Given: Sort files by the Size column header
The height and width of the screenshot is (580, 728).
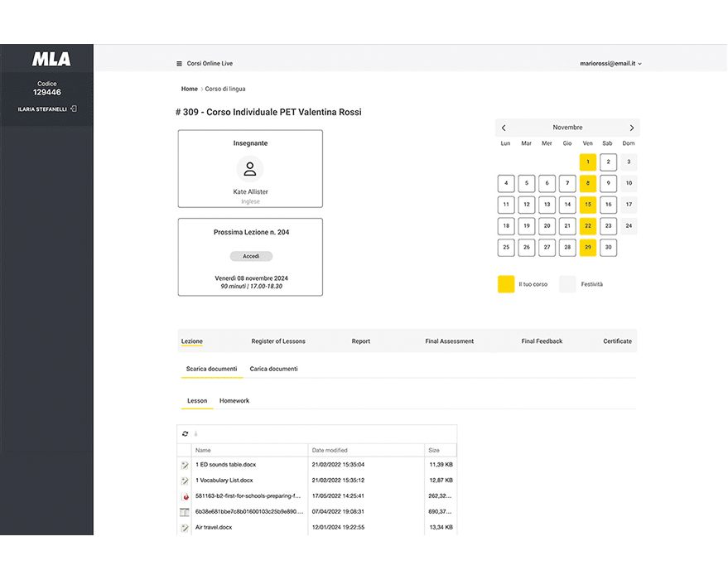Looking at the screenshot, I should (x=440, y=451).
